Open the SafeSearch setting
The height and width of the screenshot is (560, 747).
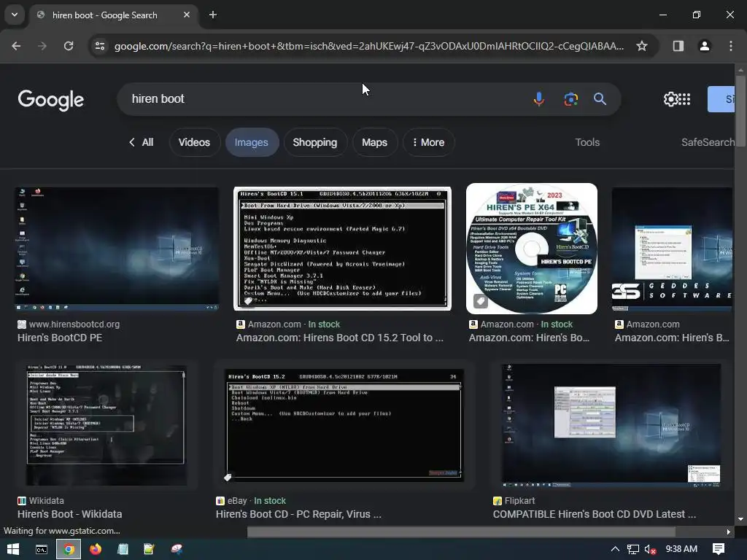(708, 142)
